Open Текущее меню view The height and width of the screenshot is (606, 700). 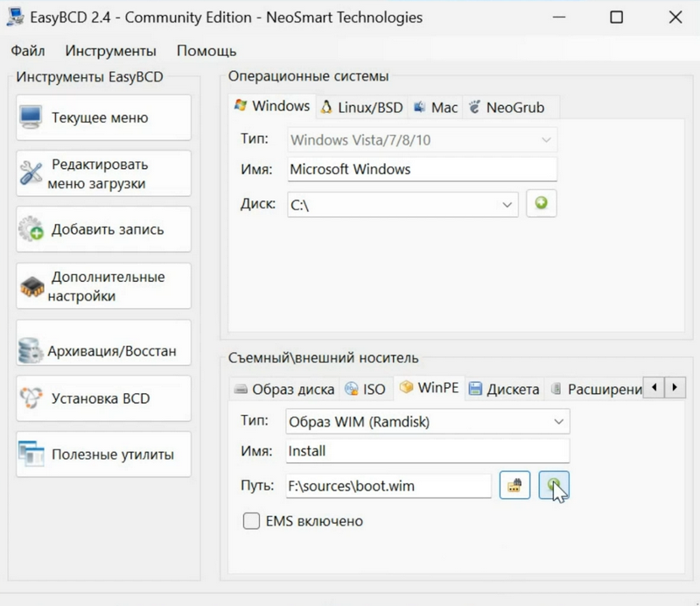click(x=103, y=118)
